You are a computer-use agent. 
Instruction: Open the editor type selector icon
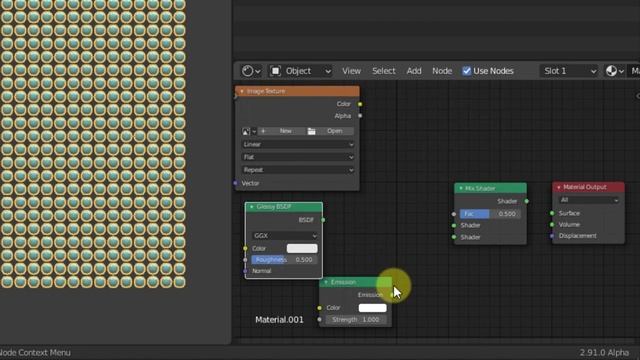pos(251,71)
